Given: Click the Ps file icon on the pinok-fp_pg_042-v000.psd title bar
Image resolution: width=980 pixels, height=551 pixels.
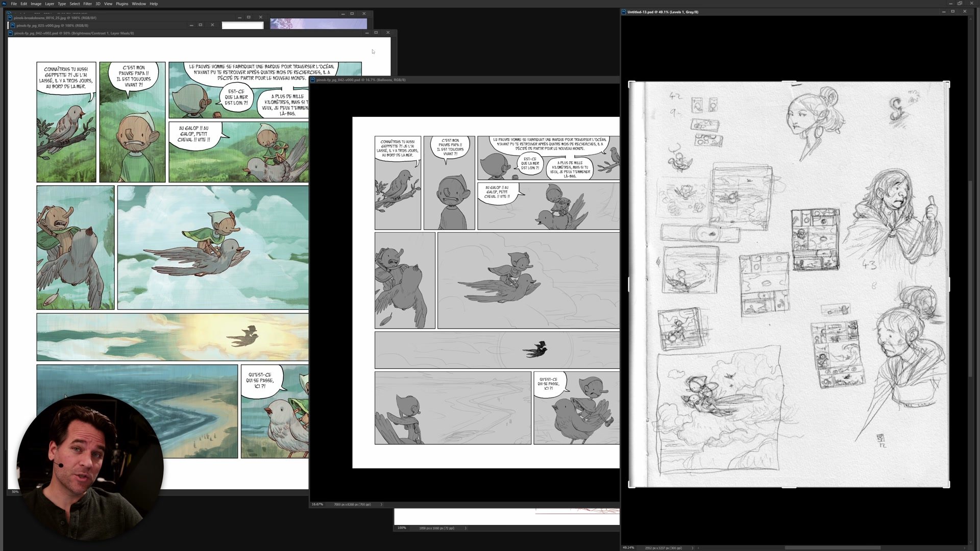Looking at the screenshot, I should point(312,80).
